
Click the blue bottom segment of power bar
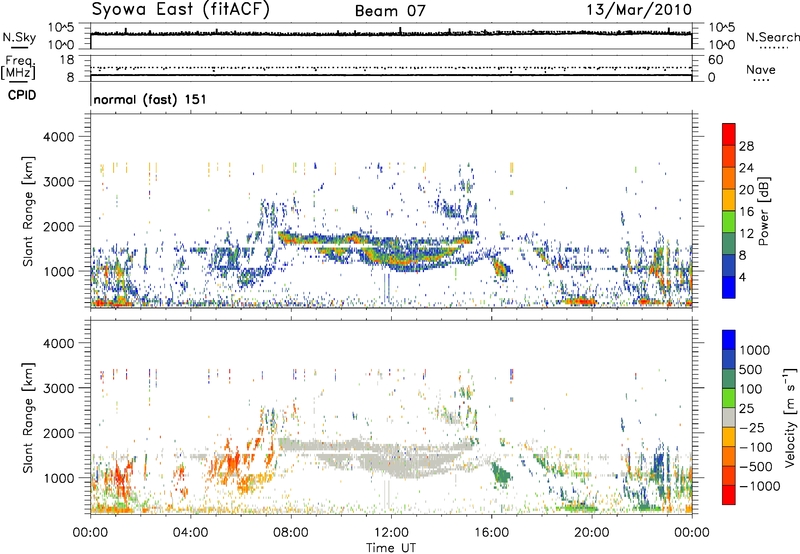(729, 287)
